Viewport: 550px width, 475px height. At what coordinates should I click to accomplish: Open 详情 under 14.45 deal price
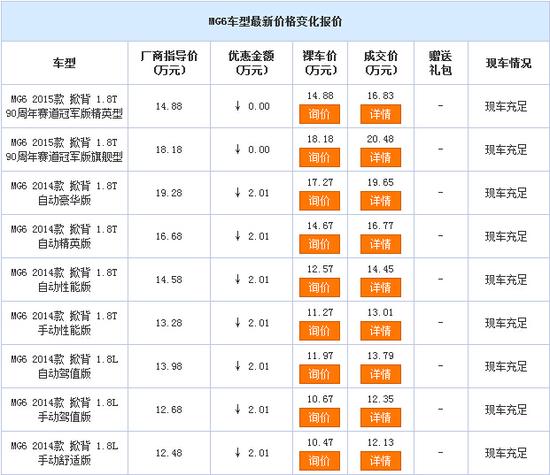[x=380, y=287]
